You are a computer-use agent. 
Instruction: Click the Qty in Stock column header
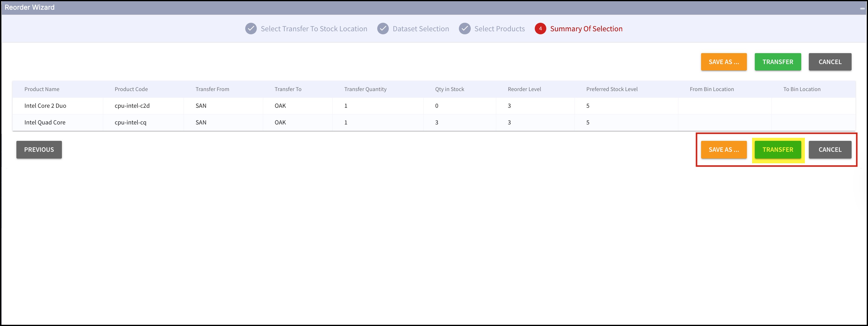click(x=449, y=89)
